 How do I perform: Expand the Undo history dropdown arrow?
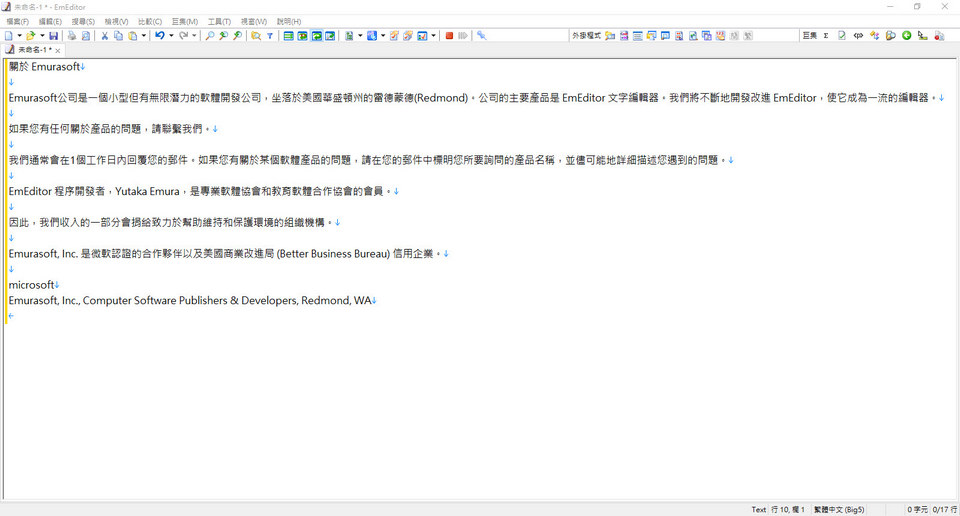[x=171, y=36]
